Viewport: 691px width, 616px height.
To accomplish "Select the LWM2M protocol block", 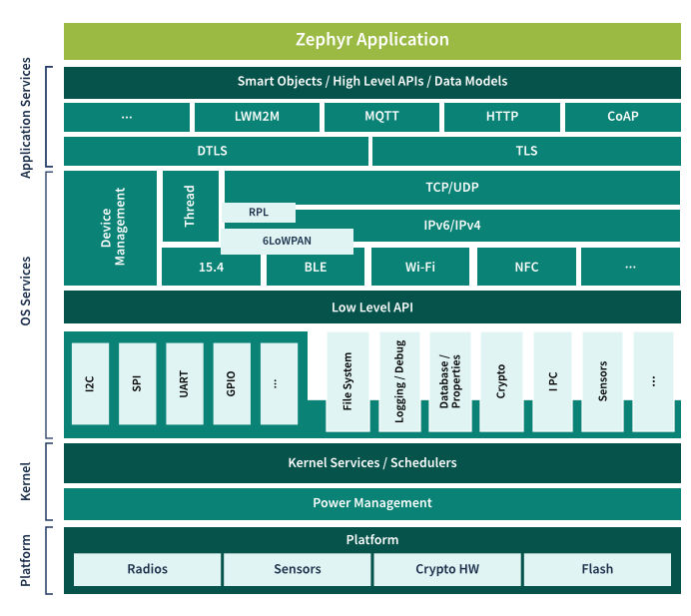I will click(x=257, y=117).
